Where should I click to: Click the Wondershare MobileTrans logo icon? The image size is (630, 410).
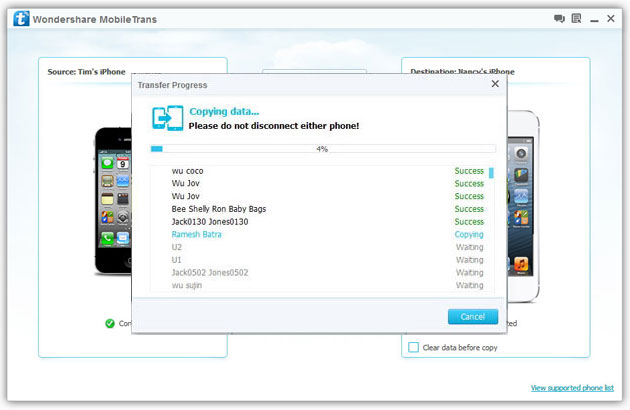[21, 18]
